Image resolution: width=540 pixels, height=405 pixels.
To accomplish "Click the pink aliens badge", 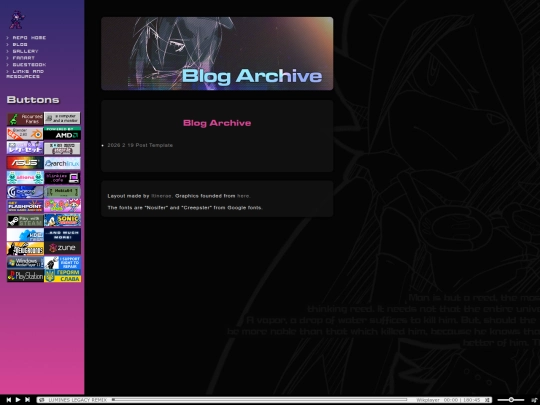I will 25,177.
